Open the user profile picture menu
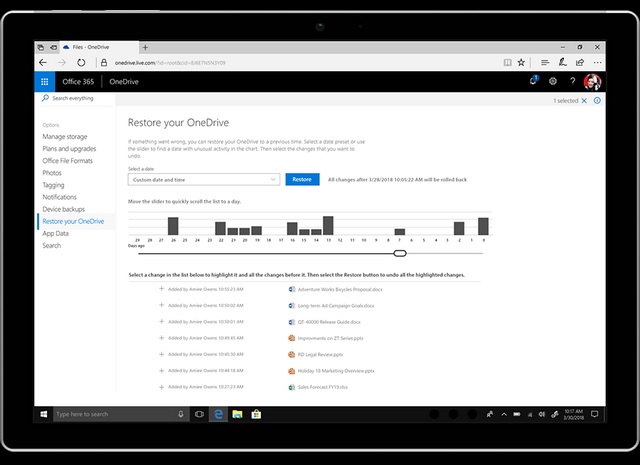Image resolution: width=640 pixels, height=465 pixels. click(x=592, y=82)
